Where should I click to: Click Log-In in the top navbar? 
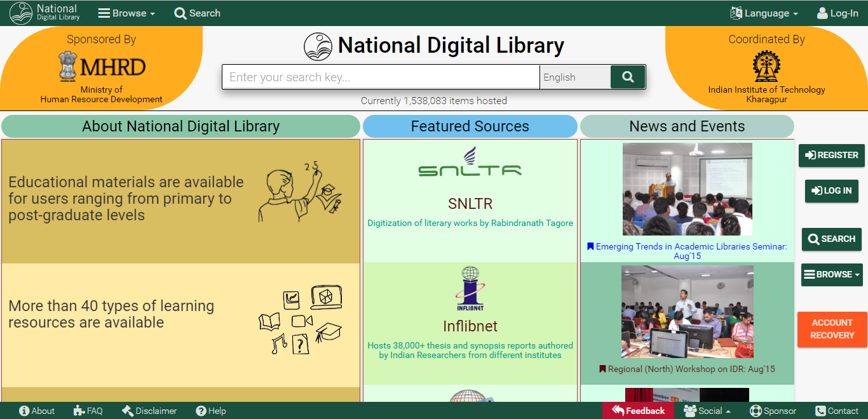[837, 13]
